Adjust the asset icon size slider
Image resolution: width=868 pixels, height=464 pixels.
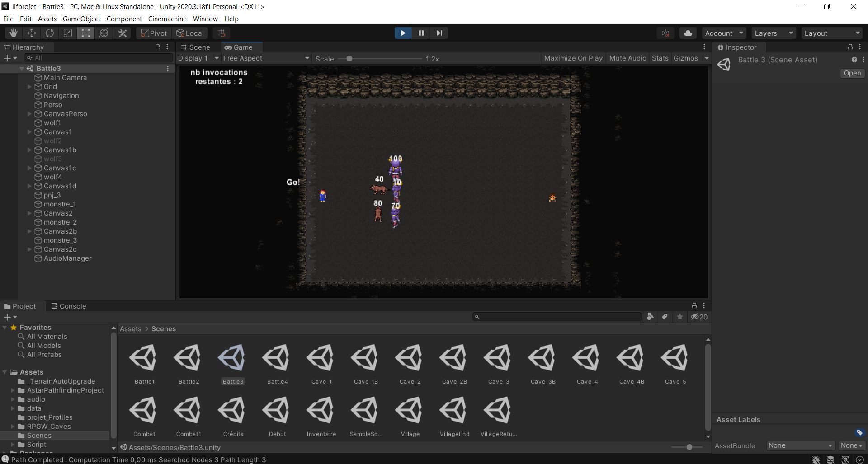pos(689,447)
